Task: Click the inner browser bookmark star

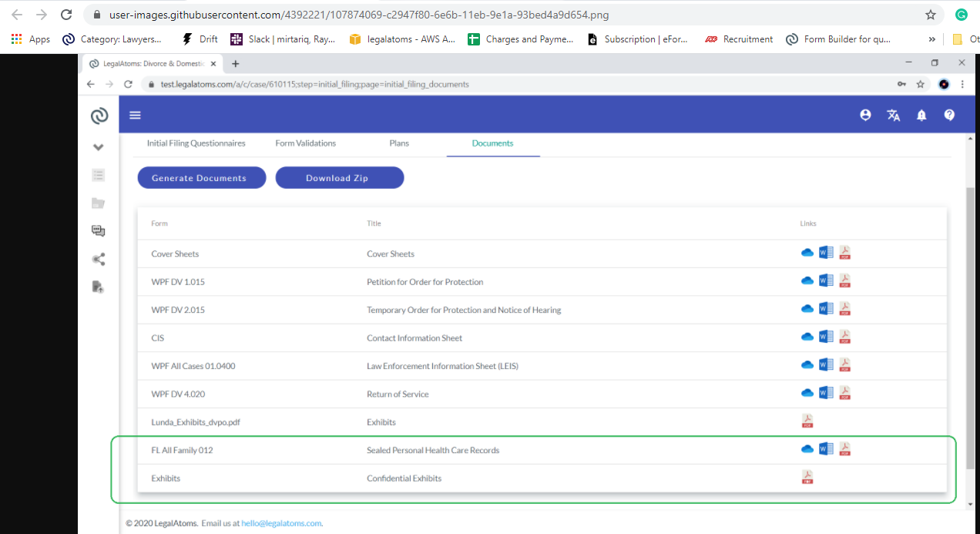Action: (x=920, y=84)
